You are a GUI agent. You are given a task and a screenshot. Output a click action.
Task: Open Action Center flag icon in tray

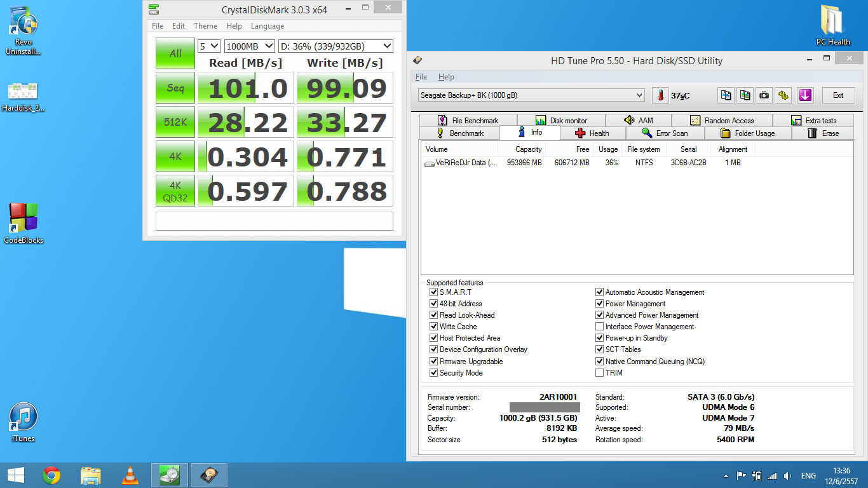click(741, 475)
